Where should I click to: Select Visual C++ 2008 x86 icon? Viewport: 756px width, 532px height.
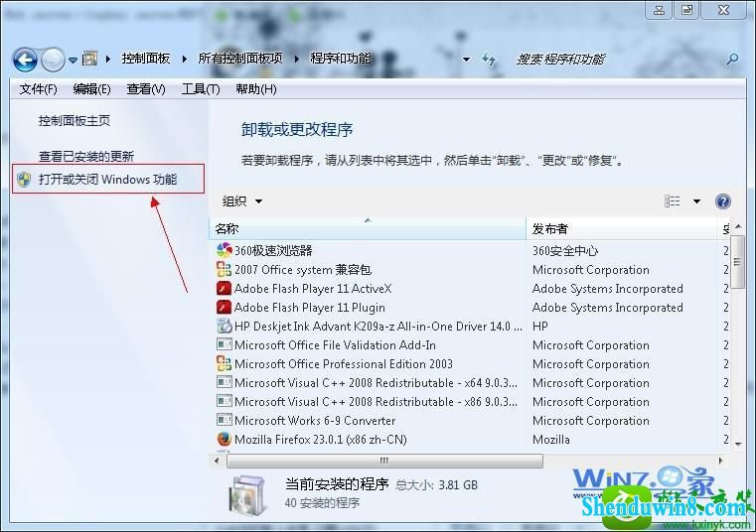(224, 401)
